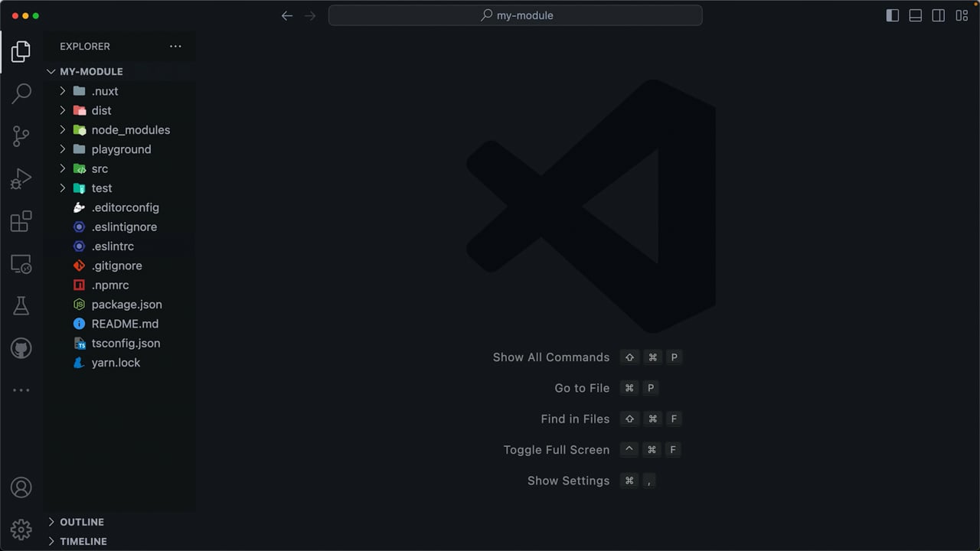
Task: Open the Source Control view
Action: click(x=21, y=136)
